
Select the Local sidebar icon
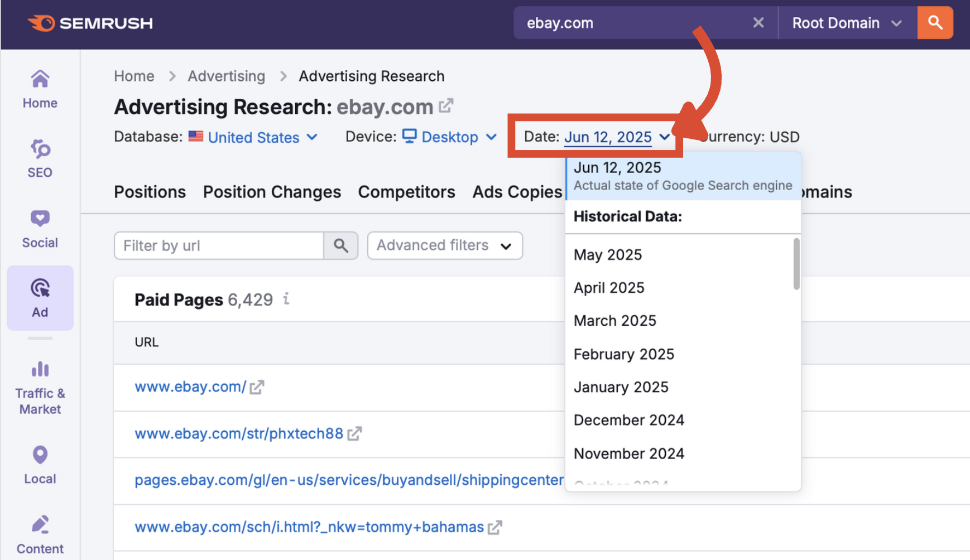tap(40, 464)
